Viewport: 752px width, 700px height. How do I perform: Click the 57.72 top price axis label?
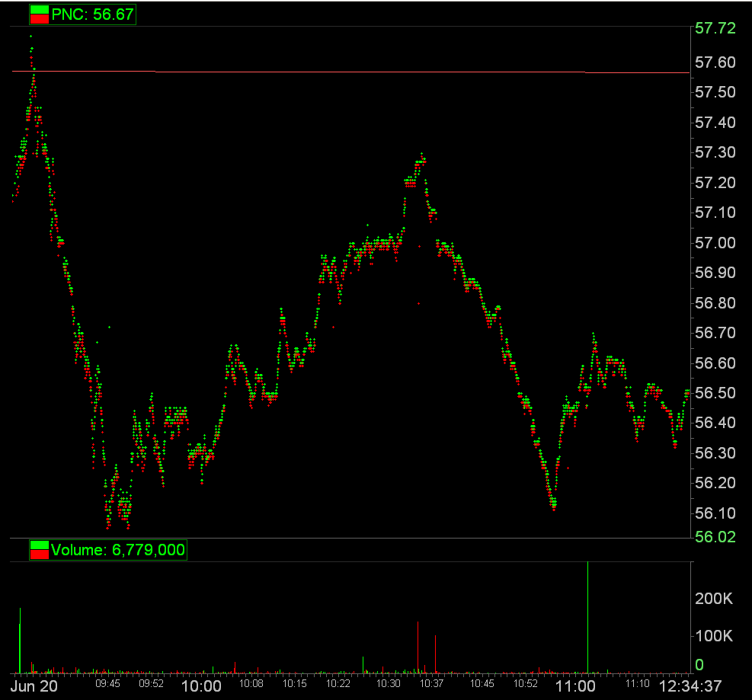point(715,28)
